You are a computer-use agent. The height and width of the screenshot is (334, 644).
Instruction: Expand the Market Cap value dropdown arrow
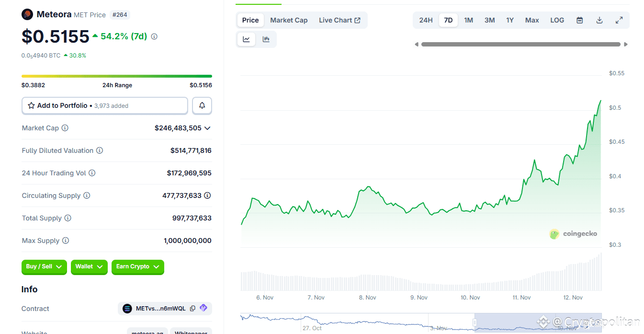pyautogui.click(x=207, y=128)
